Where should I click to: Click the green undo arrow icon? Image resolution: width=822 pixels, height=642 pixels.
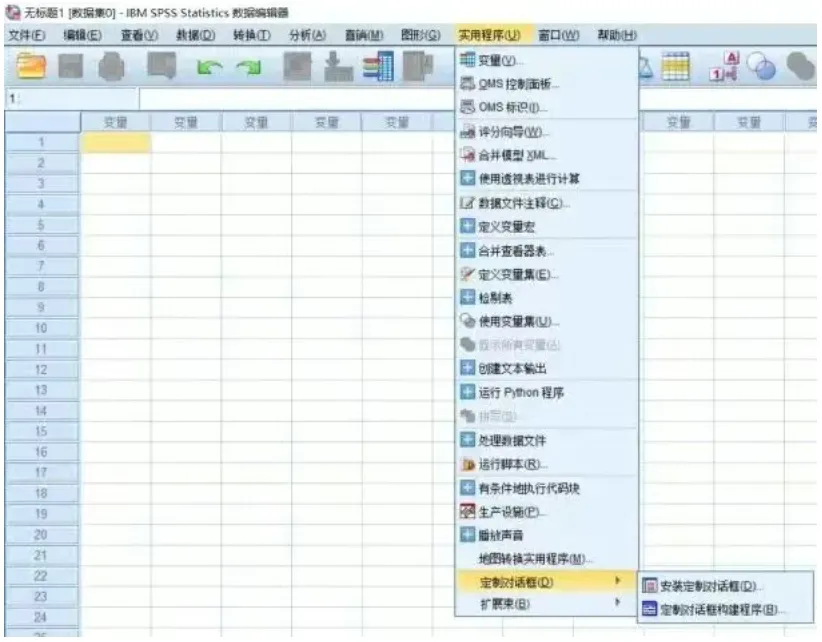210,68
